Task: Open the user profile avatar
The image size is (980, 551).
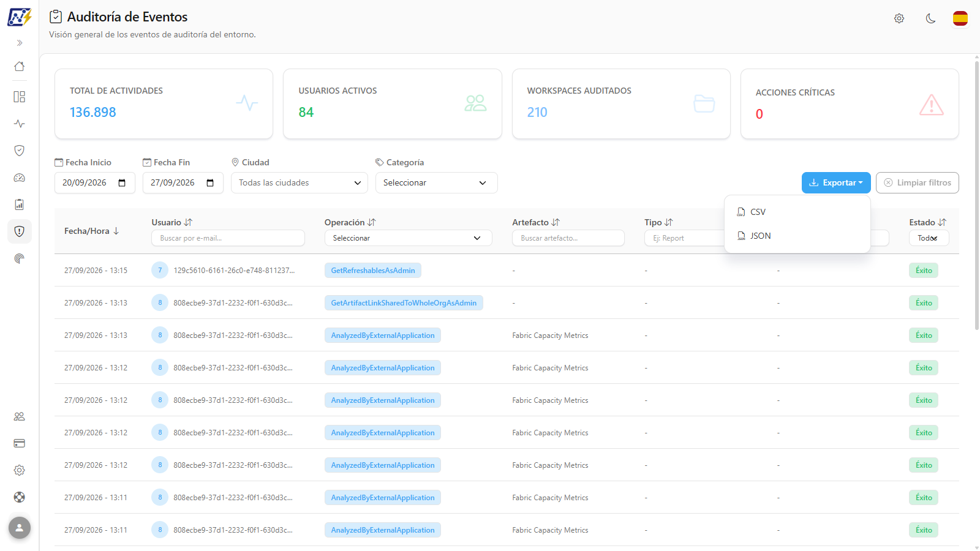Action: click(x=20, y=528)
